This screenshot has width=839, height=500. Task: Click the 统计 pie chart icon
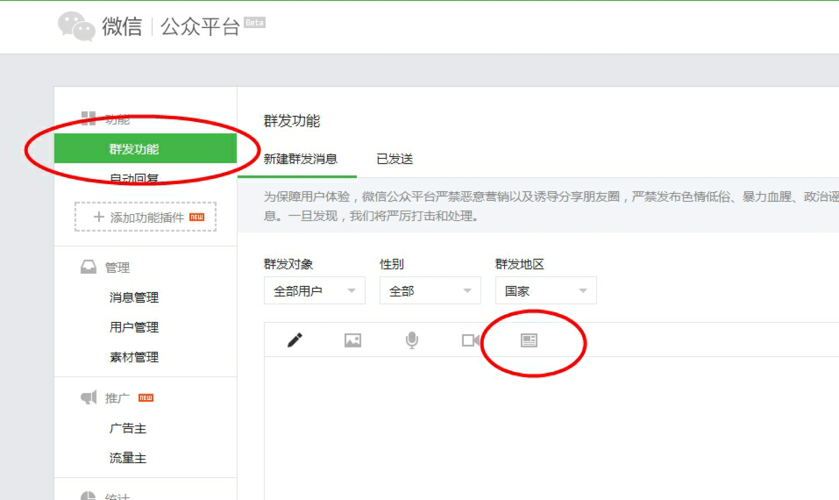pyautogui.click(x=88, y=496)
